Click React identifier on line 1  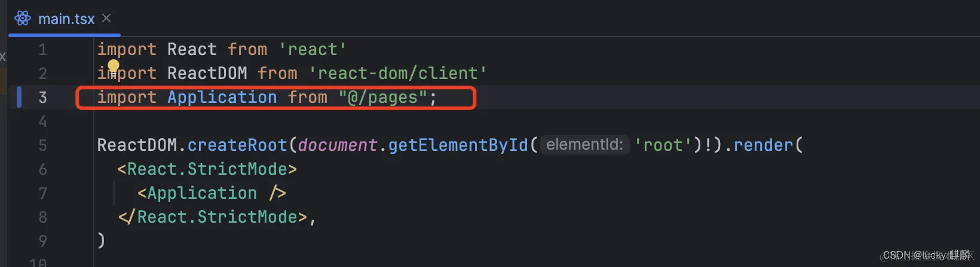[192, 49]
